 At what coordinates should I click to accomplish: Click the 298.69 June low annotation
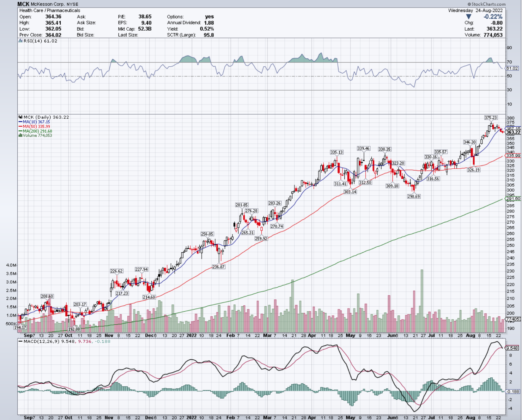414,196
